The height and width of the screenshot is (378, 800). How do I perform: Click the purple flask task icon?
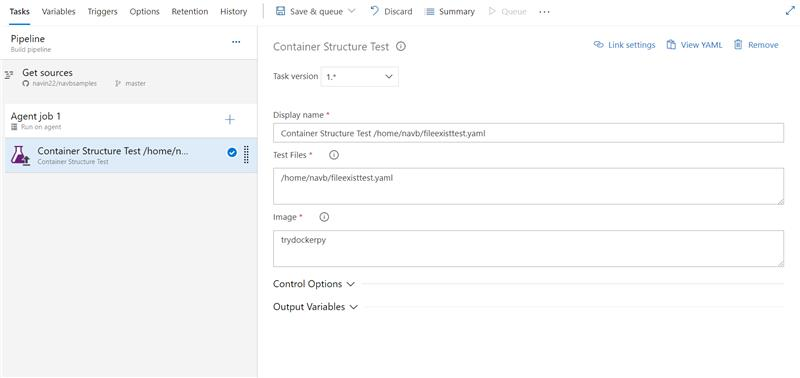point(20,156)
